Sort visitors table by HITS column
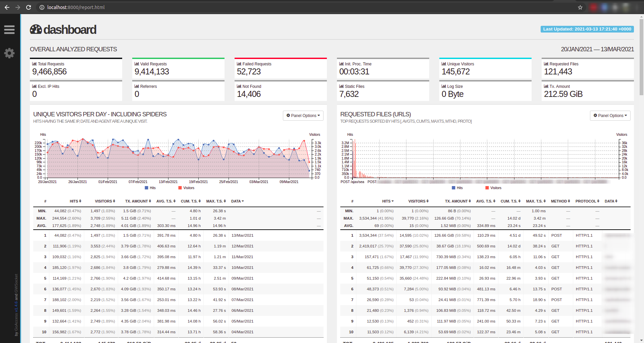The height and width of the screenshot is (343, 644). [76, 201]
